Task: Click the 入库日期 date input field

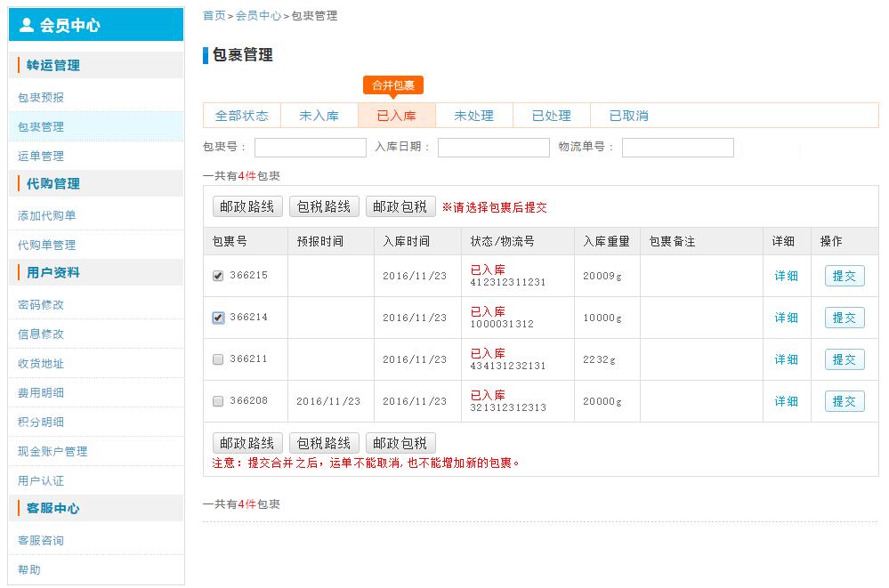Action: [x=493, y=148]
